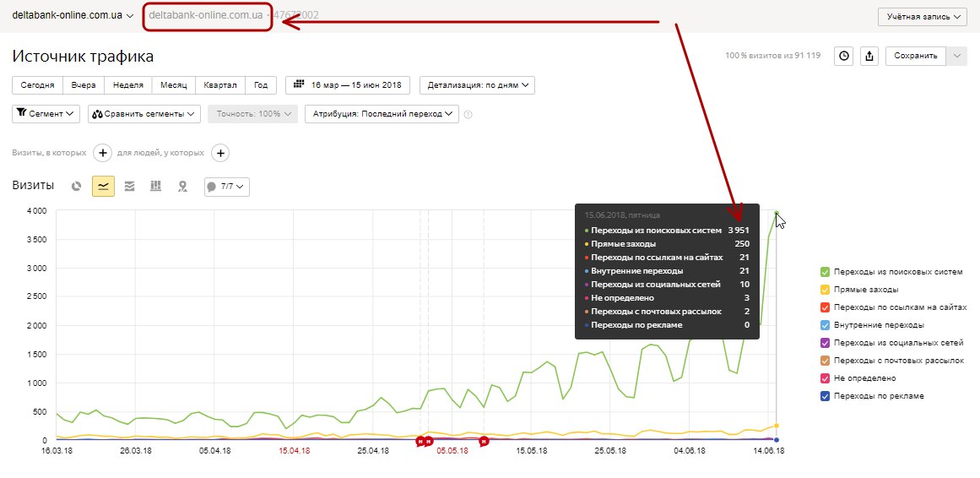The image size is (980, 478).
Task: Select the Неделя period tab
Action: click(128, 85)
